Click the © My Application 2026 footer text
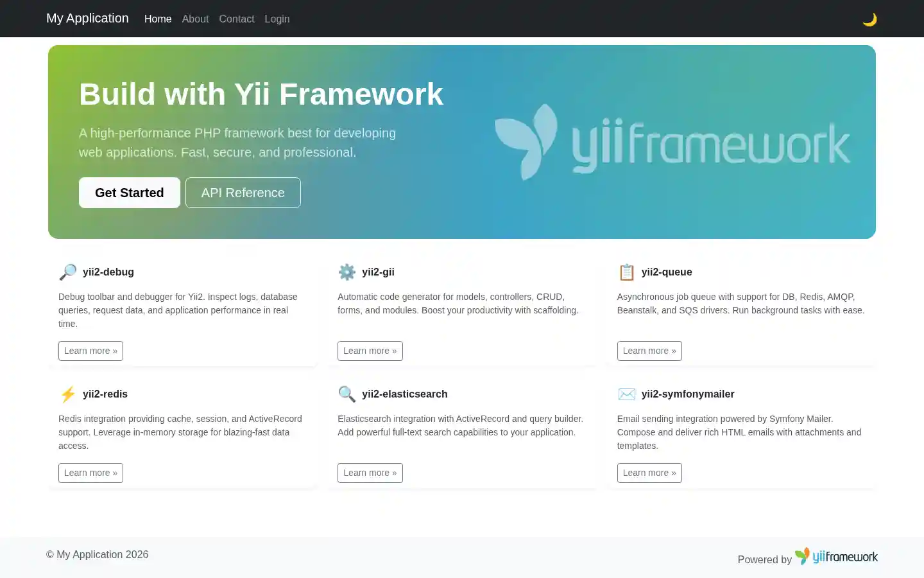Screen dimensions: 924x578 point(97,555)
